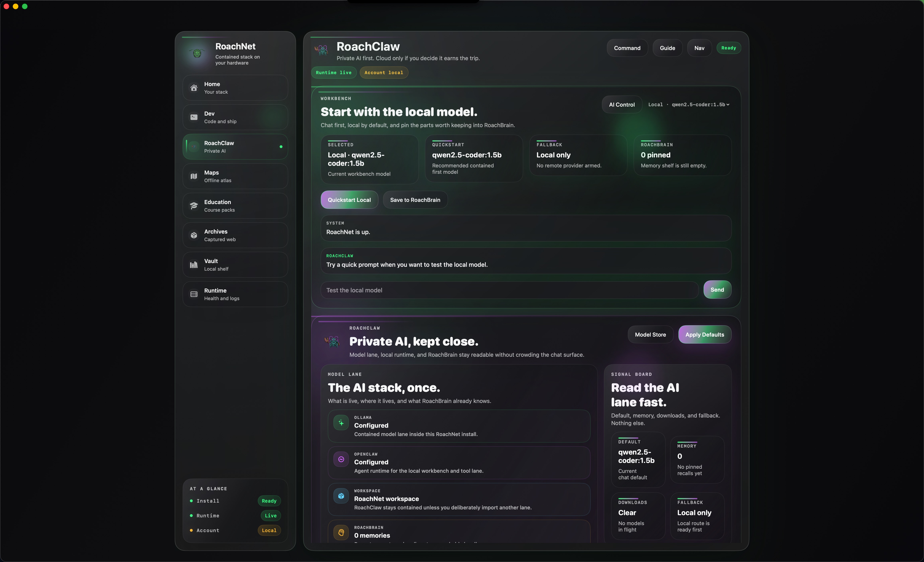Click the Account local status pill
924x562 pixels.
(383, 73)
